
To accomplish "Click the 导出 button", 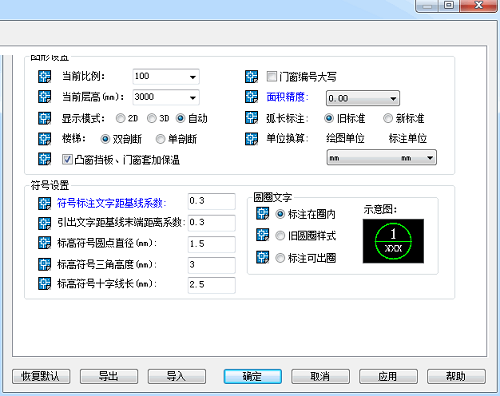I will coord(109,377).
